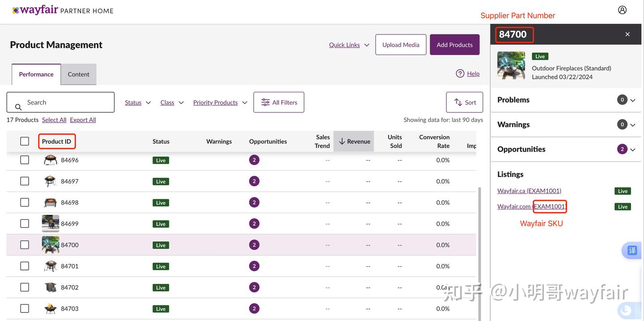Open Help via the question mark icon
644x321 pixels.
tap(460, 73)
